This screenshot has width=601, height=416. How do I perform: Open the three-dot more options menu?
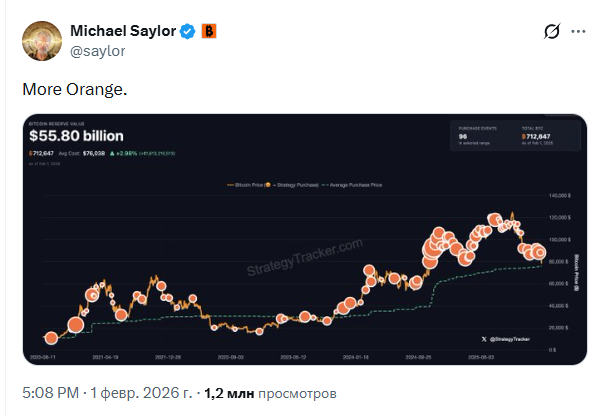579,33
